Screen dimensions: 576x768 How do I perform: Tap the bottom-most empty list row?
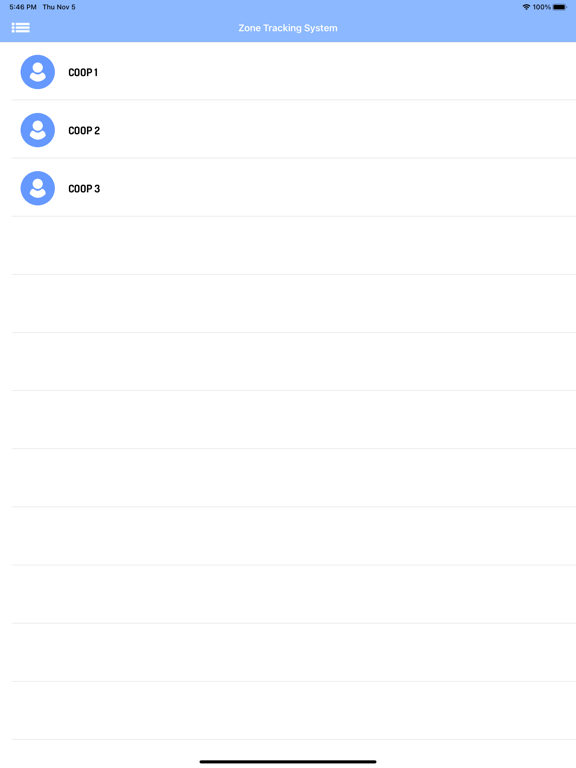pyautogui.click(x=294, y=711)
